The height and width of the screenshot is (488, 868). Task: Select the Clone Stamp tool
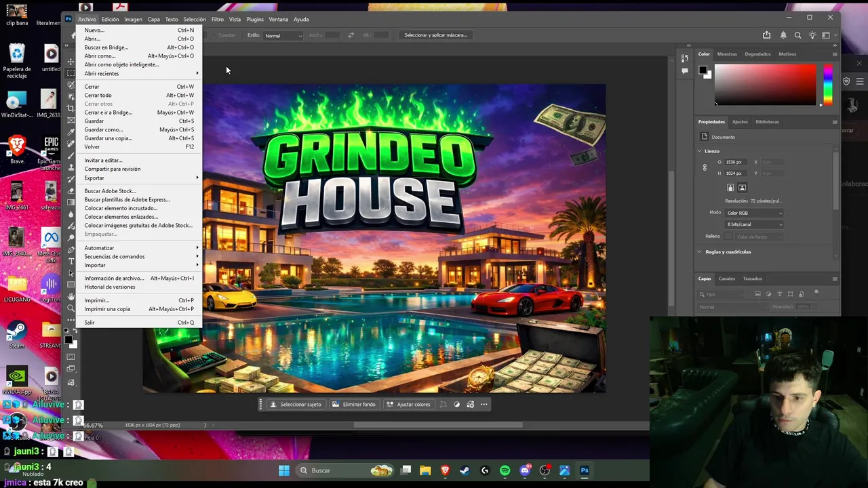pyautogui.click(x=71, y=167)
